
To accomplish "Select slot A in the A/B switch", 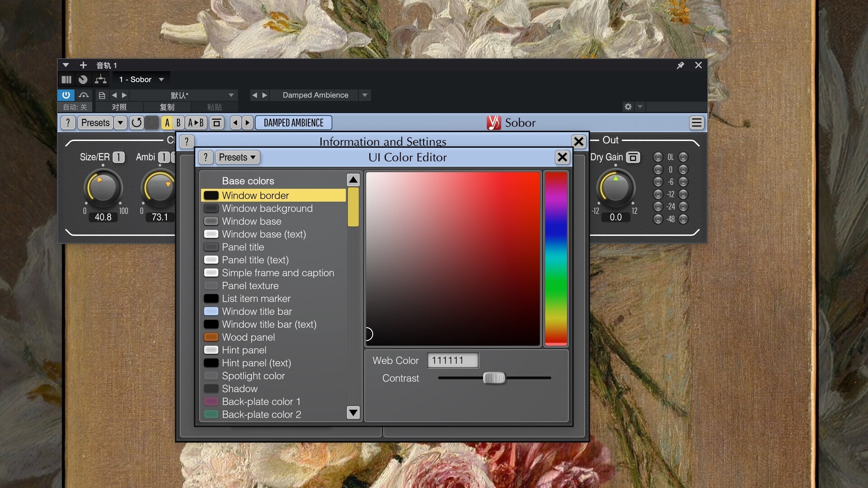I will (167, 123).
